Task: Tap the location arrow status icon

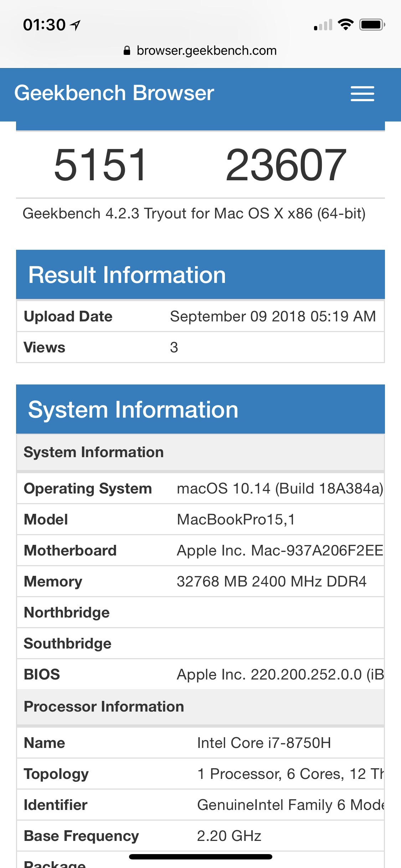Action: pyautogui.click(x=75, y=25)
